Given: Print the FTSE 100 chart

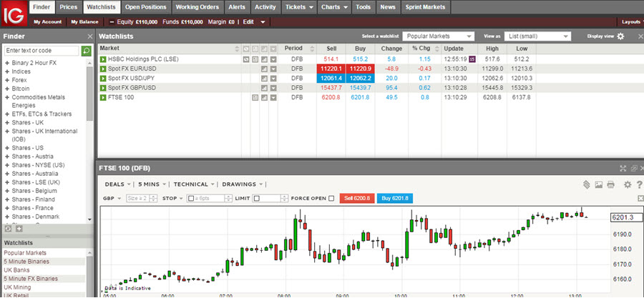Looking at the screenshot, I should pos(611,185).
